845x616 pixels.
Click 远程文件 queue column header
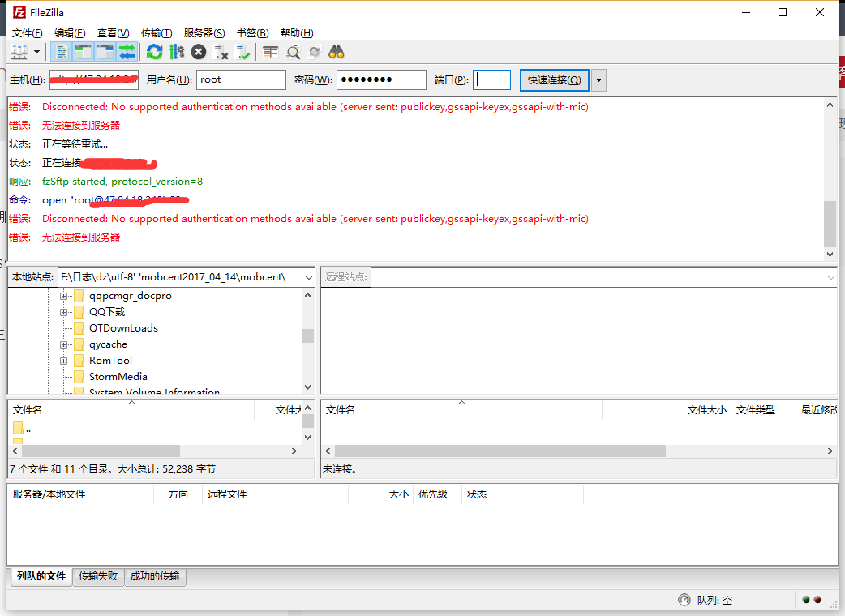coord(276,494)
